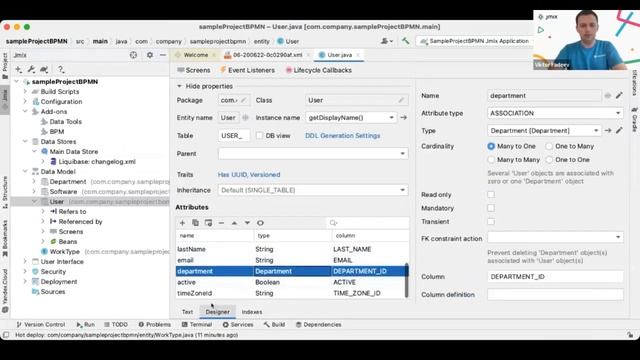Switch to the Indexes tab
This screenshot has width=640, height=360.
(x=252, y=312)
